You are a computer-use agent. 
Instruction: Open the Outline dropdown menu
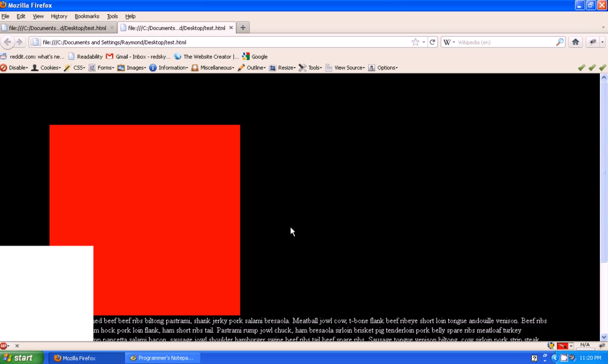tap(252, 68)
